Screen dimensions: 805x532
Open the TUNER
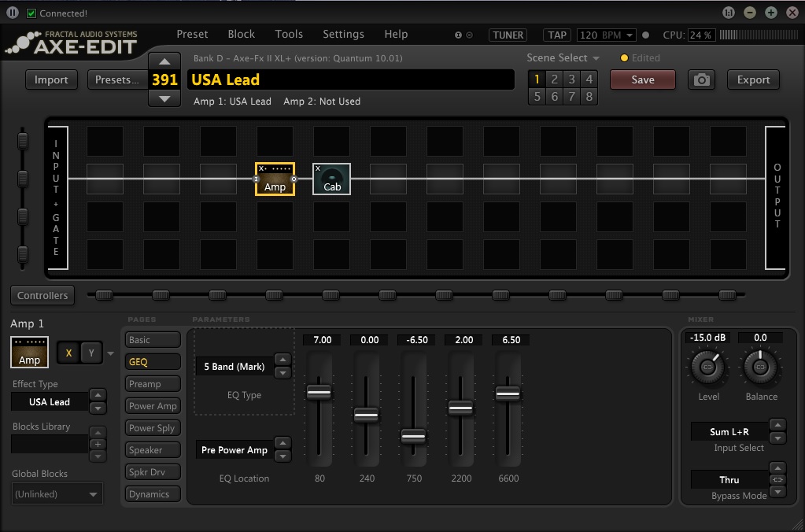pos(508,35)
